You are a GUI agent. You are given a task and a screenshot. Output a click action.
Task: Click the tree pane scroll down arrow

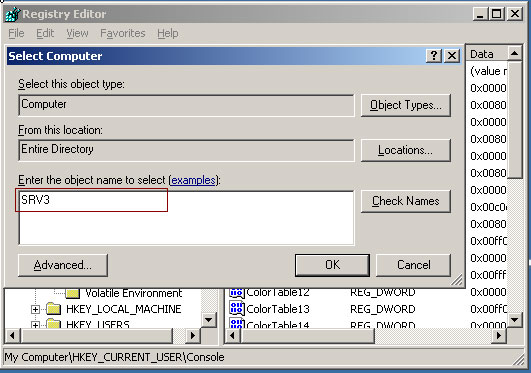point(209,319)
